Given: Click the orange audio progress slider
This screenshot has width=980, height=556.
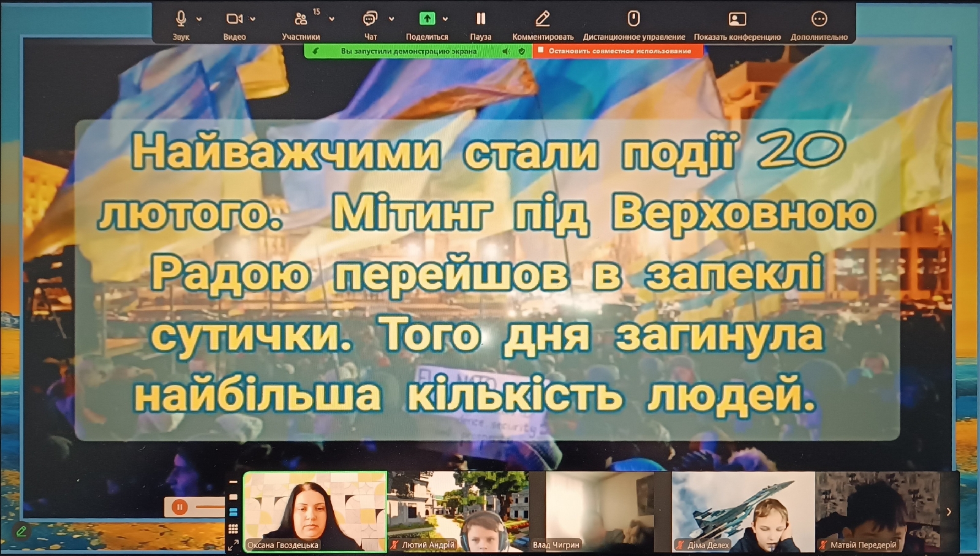Looking at the screenshot, I should pyautogui.click(x=209, y=506).
